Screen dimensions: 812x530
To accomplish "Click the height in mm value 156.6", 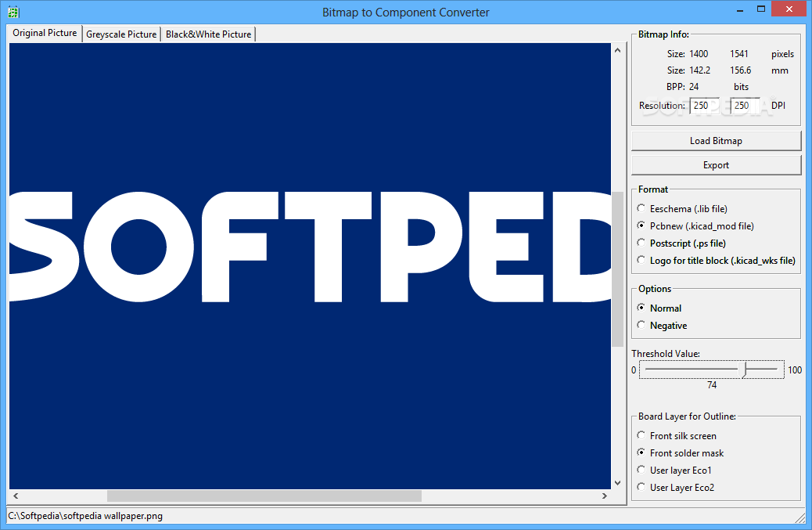I will pos(741,70).
